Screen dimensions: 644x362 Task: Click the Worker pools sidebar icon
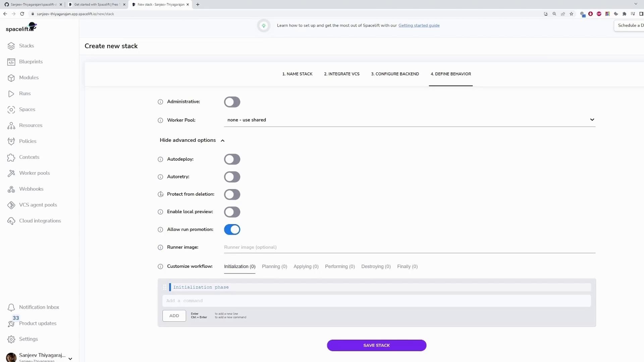[x=11, y=173]
